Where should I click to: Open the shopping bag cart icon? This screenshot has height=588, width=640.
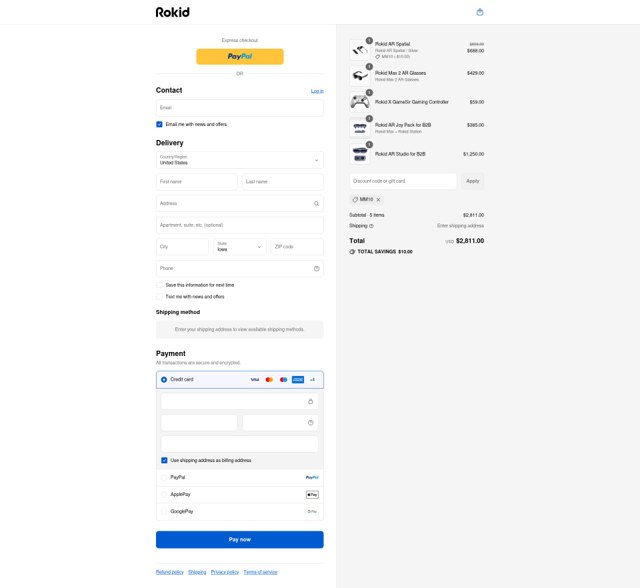point(480,12)
